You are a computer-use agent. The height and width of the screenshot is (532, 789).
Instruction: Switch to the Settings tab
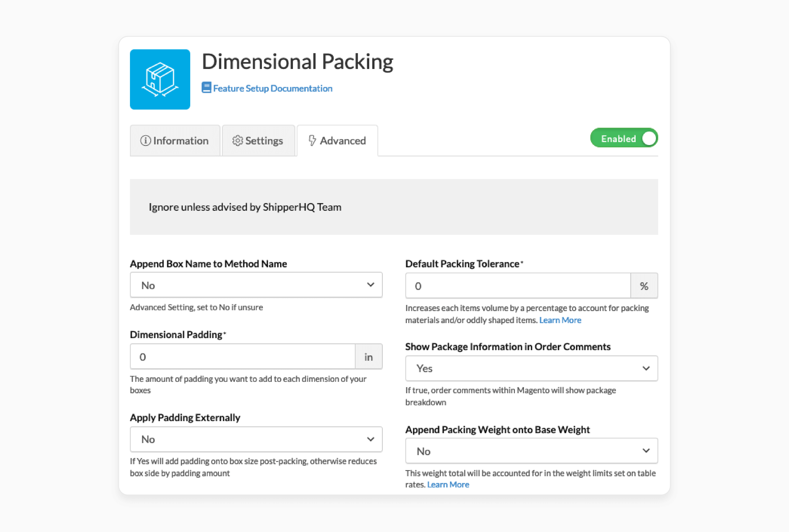(x=258, y=140)
